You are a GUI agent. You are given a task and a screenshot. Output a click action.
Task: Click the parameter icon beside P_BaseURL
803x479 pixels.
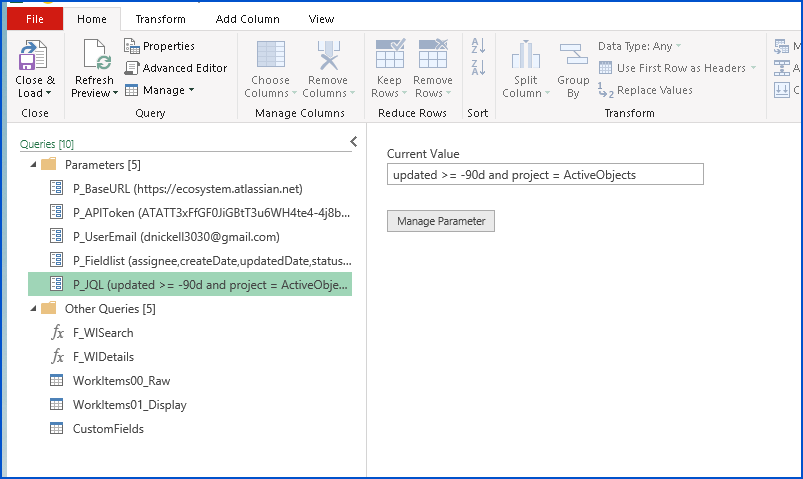(x=56, y=188)
